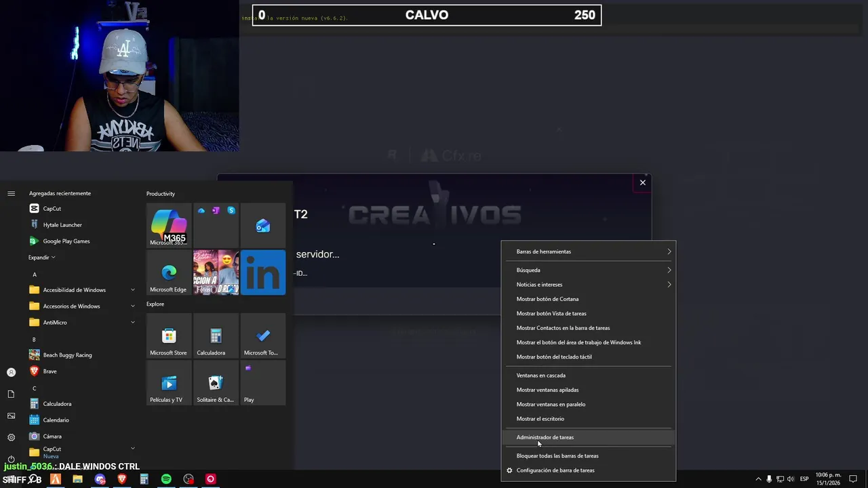Click the Explore group header
This screenshot has height=488, width=868.
click(155, 304)
